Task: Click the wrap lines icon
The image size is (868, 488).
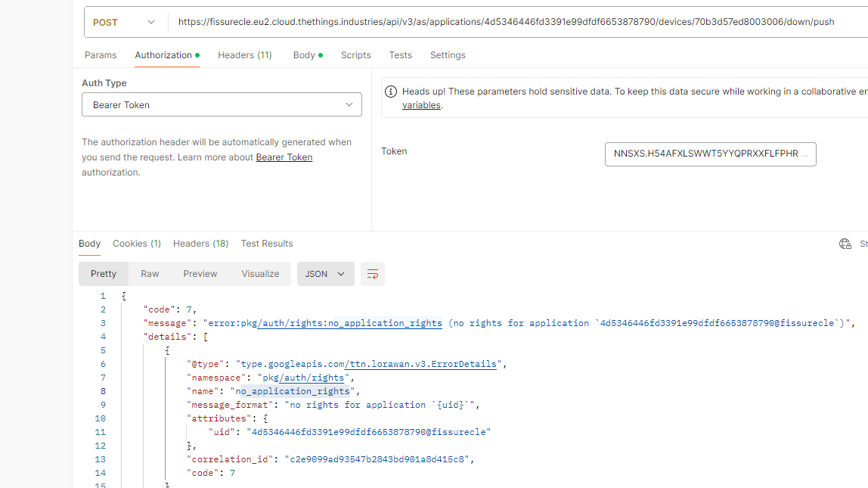Action: pyautogui.click(x=373, y=274)
